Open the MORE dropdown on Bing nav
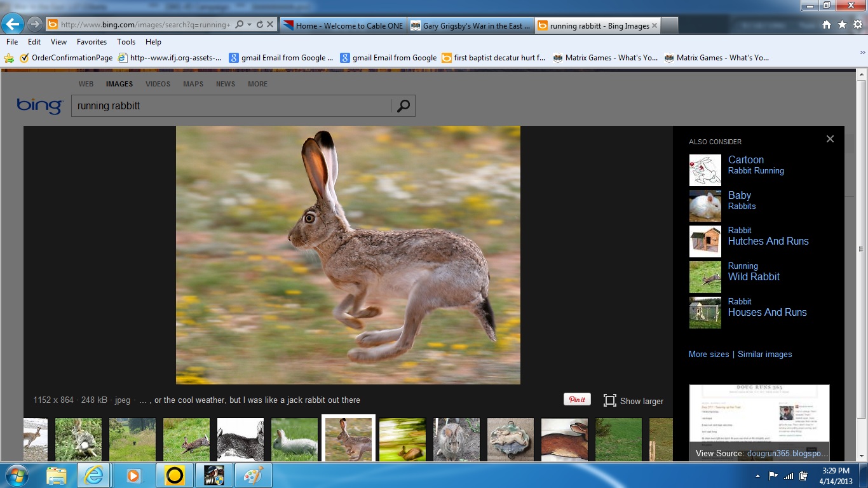 pos(257,84)
